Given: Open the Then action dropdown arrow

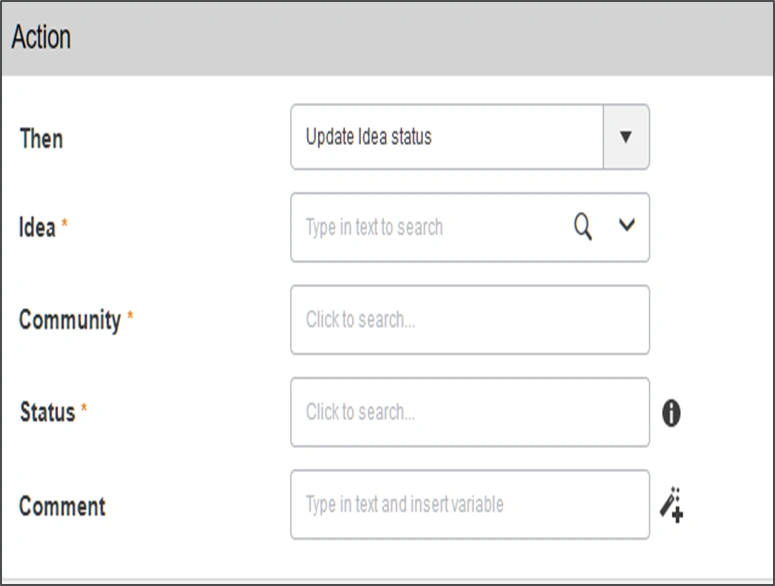Looking at the screenshot, I should pyautogui.click(x=626, y=137).
